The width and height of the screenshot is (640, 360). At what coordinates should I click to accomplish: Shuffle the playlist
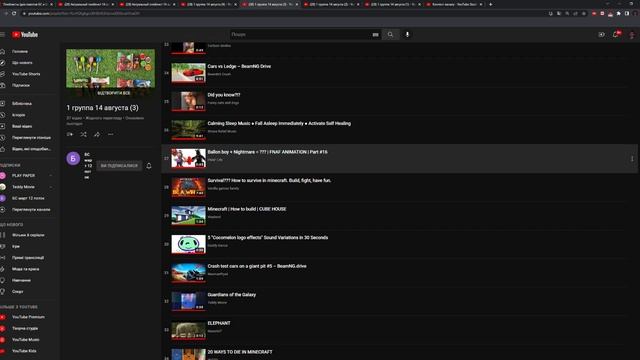pos(83,134)
